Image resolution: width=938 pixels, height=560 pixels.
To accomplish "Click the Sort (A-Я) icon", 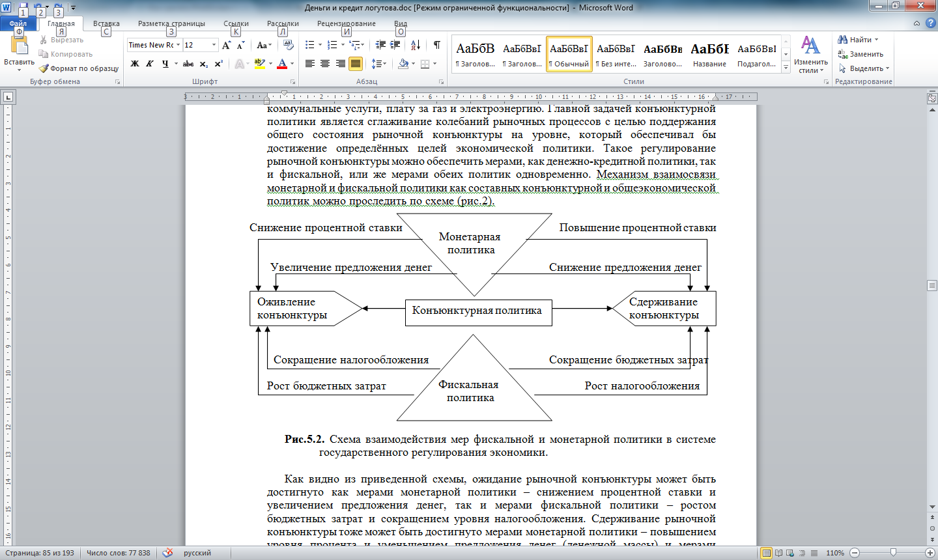I will point(416,45).
